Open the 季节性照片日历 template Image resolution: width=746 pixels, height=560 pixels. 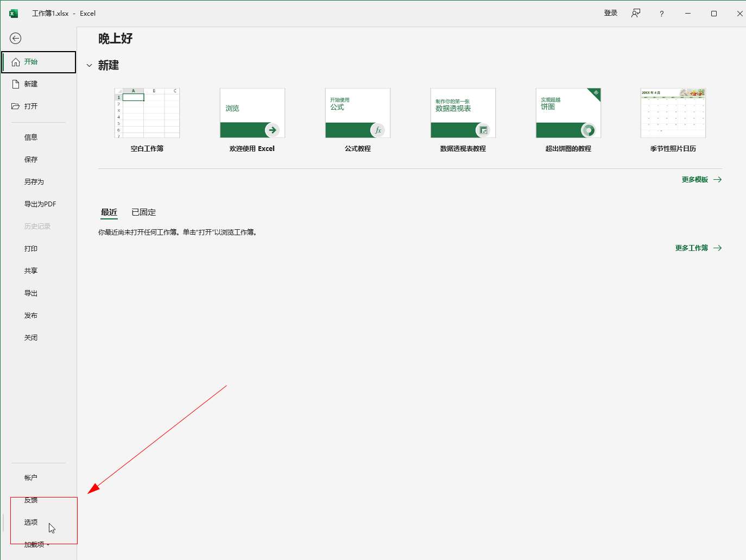tap(673, 121)
